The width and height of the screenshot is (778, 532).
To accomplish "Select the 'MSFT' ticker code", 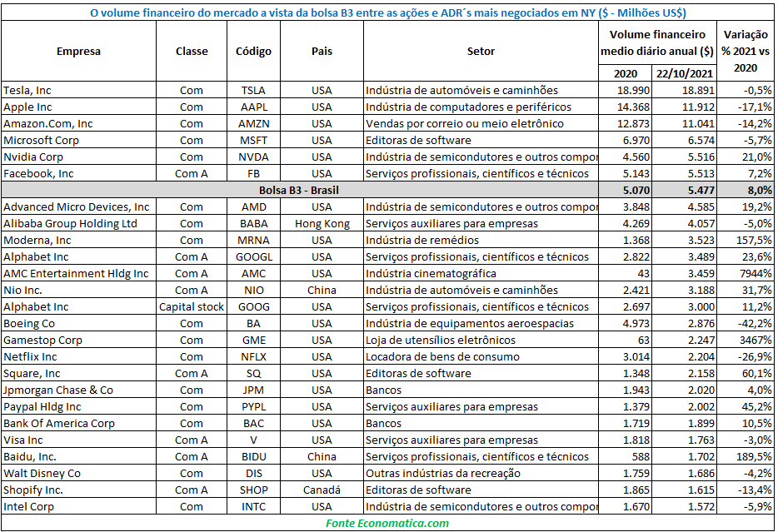I will tap(253, 141).
